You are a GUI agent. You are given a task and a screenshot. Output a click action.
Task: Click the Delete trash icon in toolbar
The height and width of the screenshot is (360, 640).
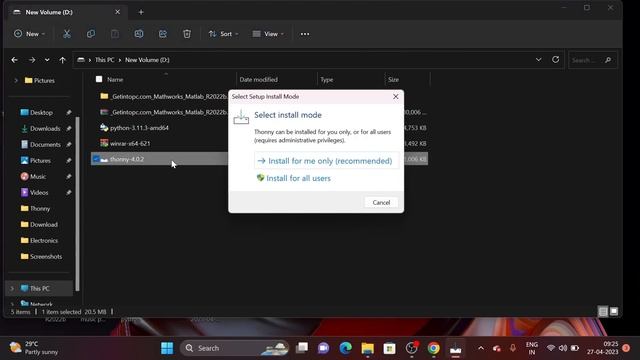click(x=187, y=34)
